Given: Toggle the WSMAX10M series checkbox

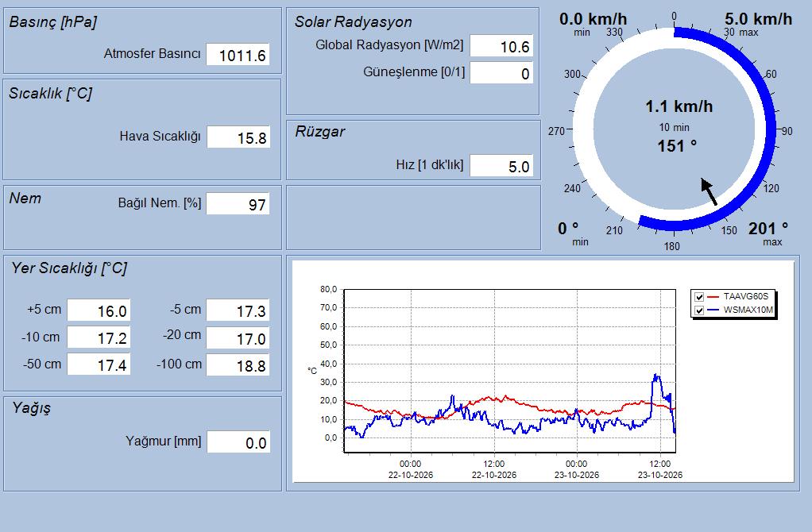Looking at the screenshot, I should [x=699, y=310].
